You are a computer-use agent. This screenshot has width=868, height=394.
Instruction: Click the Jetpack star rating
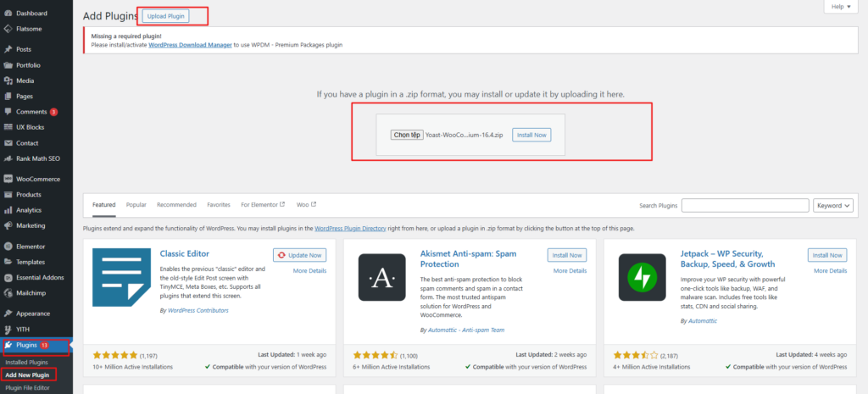point(636,355)
